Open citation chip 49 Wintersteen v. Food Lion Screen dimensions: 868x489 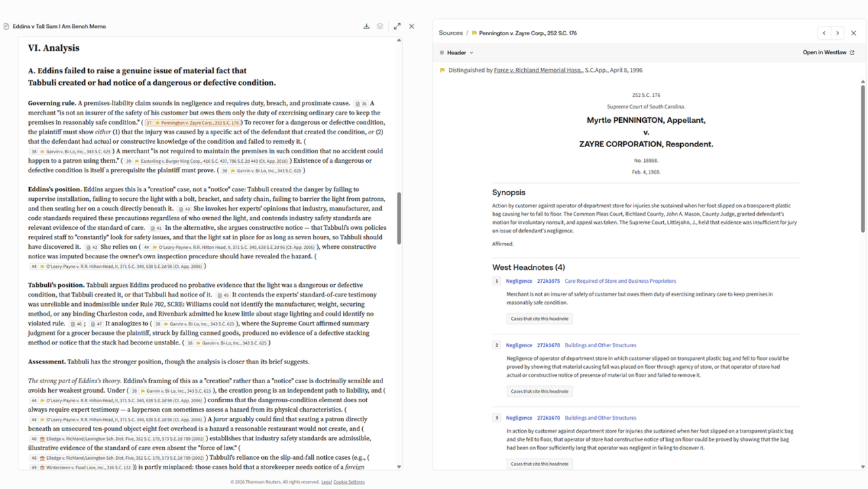pyautogui.click(x=80, y=467)
